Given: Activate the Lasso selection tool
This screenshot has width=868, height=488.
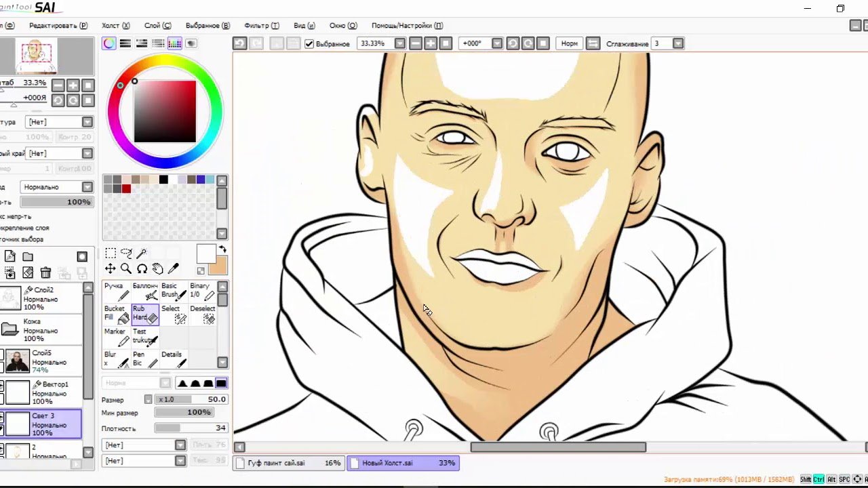Looking at the screenshot, I should [x=126, y=253].
